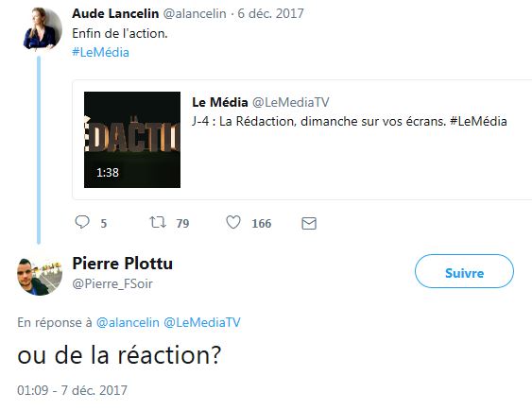Viewport: 532px width, 410px height.
Task: Open Pierre Plottu's profile avatar
Action: coord(40,276)
